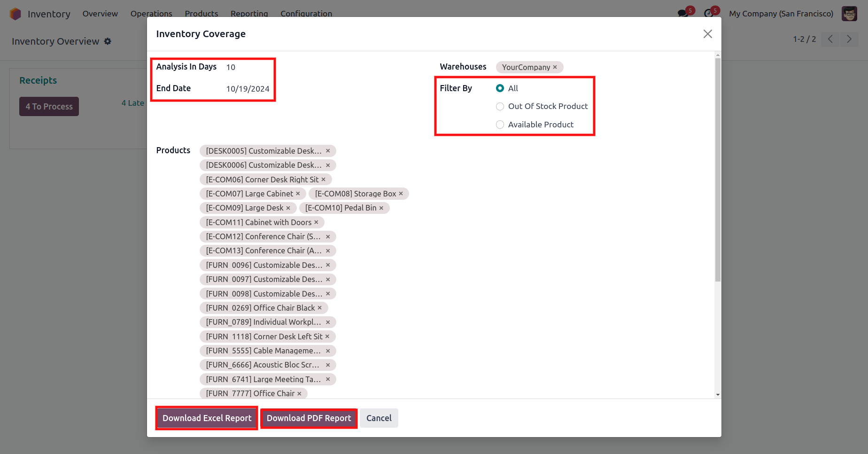Image resolution: width=868 pixels, height=454 pixels.
Task: Download the PDF Report
Action: click(309, 418)
